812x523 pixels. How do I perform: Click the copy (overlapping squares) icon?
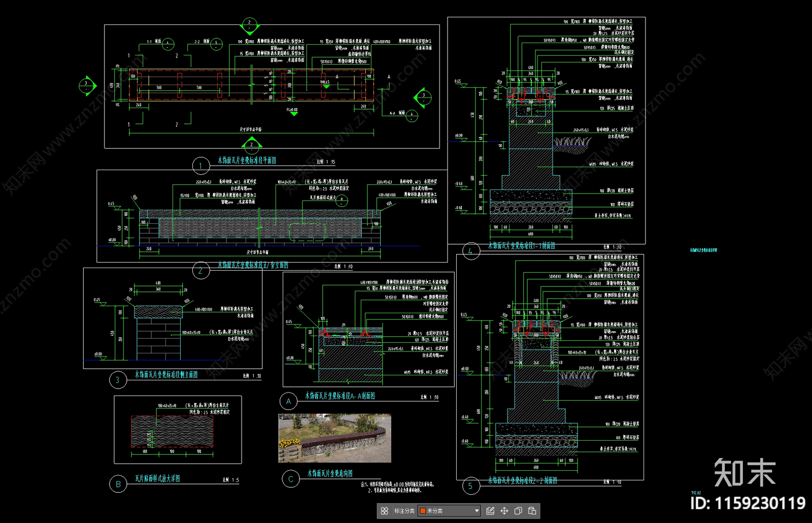pyautogui.click(x=518, y=511)
